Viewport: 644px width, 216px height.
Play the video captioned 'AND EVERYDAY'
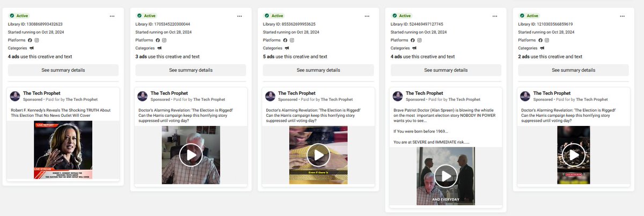point(447,176)
